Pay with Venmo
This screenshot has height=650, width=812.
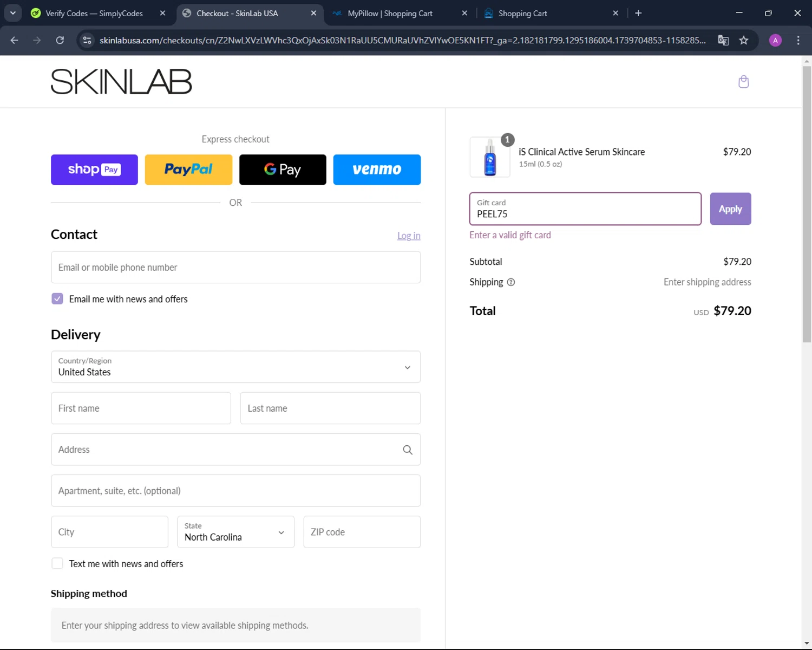click(377, 170)
